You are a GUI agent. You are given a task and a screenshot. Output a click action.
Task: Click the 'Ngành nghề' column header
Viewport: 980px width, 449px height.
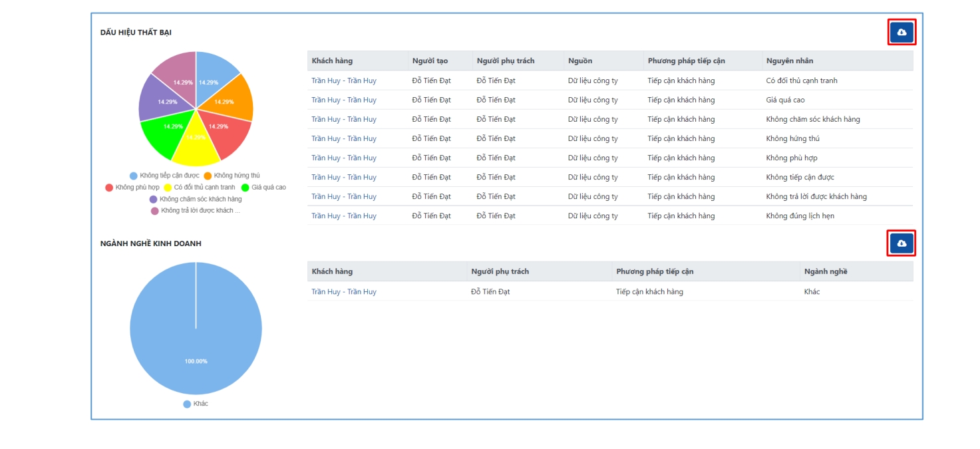(825, 271)
